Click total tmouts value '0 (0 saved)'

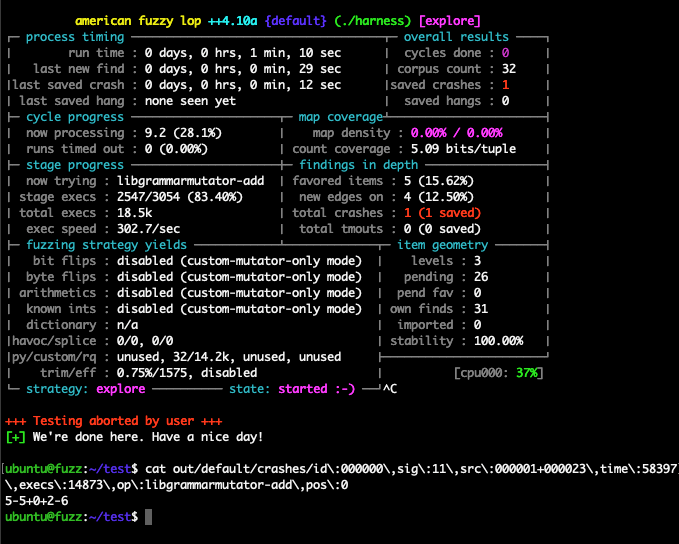point(442,229)
